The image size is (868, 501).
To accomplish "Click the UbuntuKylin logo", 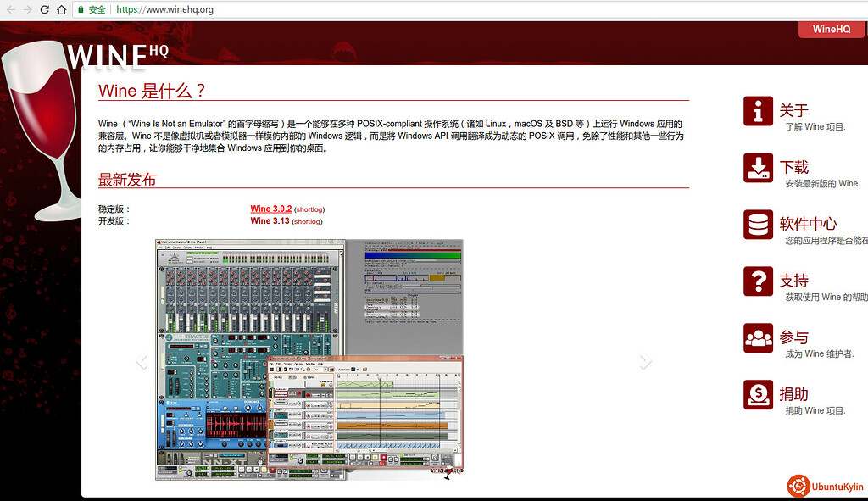I will point(825,486).
